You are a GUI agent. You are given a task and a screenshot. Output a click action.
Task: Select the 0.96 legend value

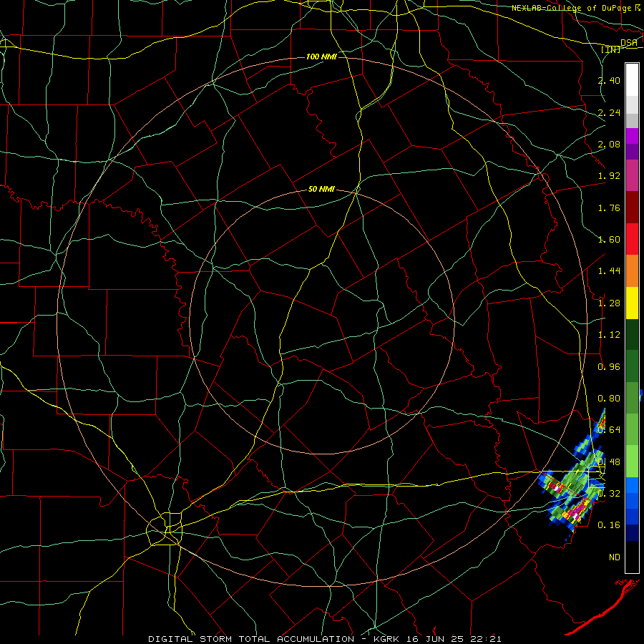point(609,367)
